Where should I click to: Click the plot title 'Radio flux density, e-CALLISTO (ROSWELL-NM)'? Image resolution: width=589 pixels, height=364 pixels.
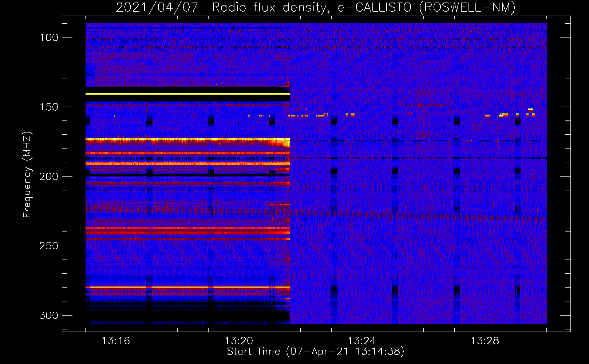pos(364,7)
